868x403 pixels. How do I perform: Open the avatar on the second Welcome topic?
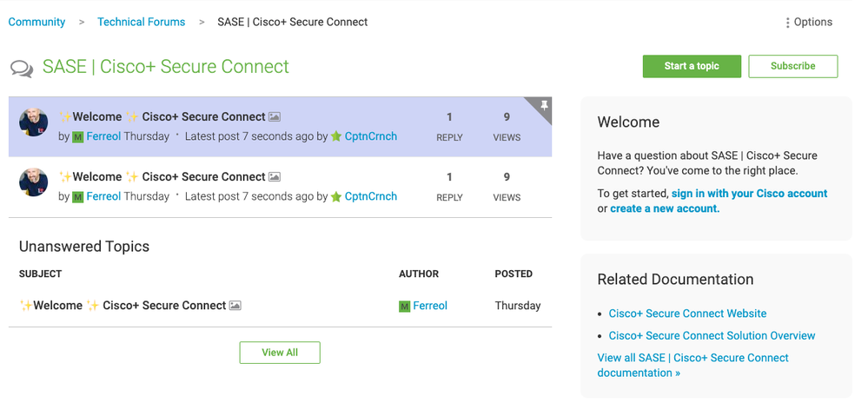click(34, 182)
